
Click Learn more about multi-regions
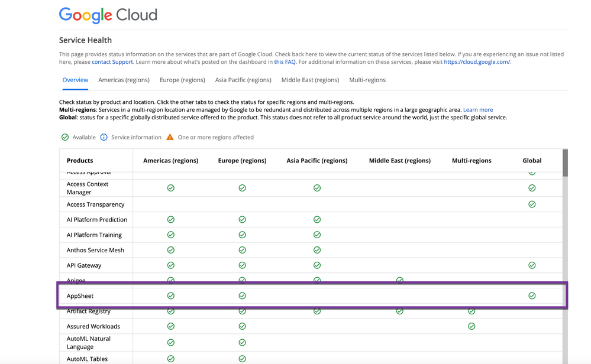[478, 110]
